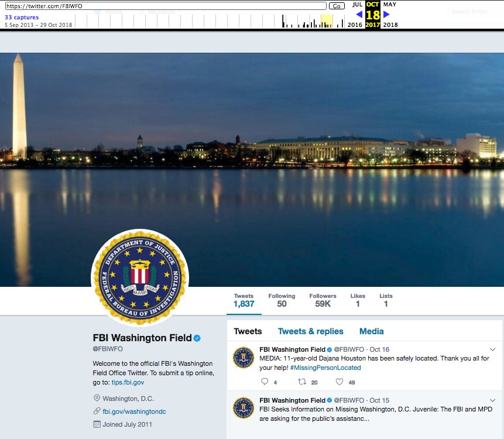Viewport: 504px width, 439px height.
Task: Click the verified badge on Oct 15 tweet
Action: click(x=330, y=400)
